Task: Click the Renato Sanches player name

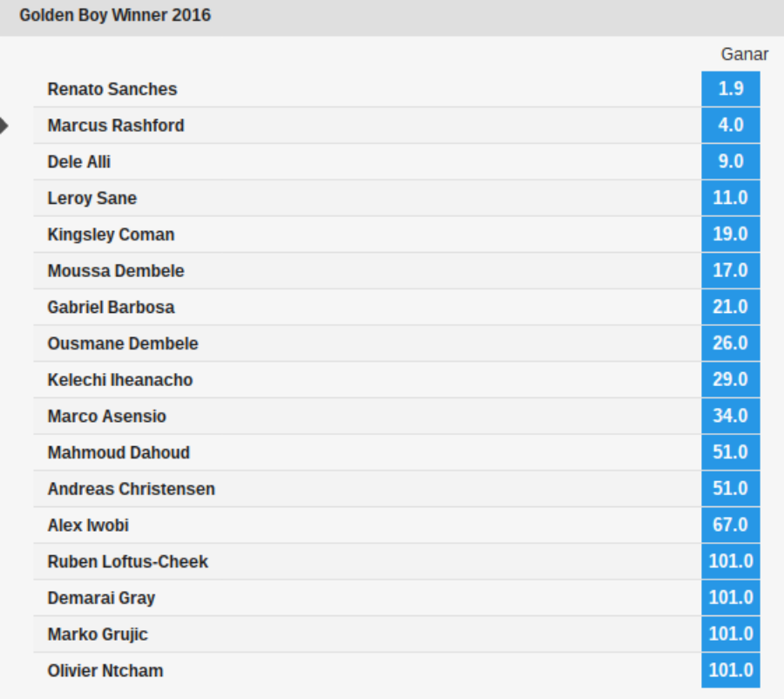Action: 112,89
